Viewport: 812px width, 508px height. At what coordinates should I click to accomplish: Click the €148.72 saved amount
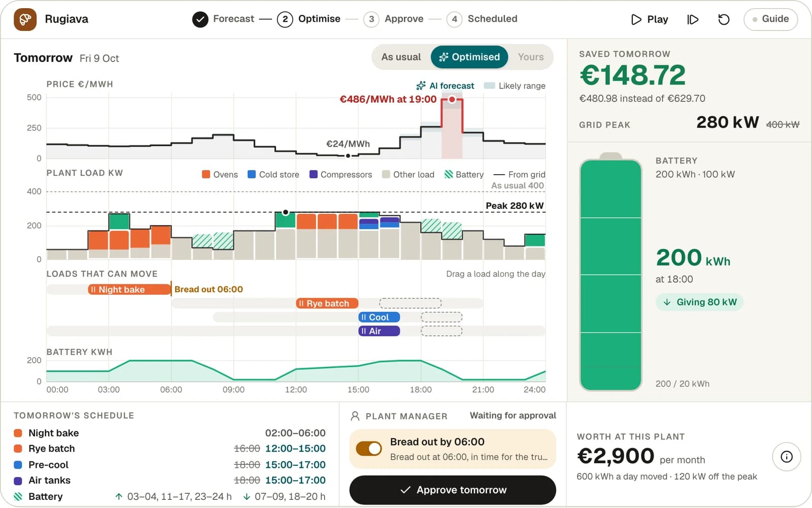click(632, 75)
